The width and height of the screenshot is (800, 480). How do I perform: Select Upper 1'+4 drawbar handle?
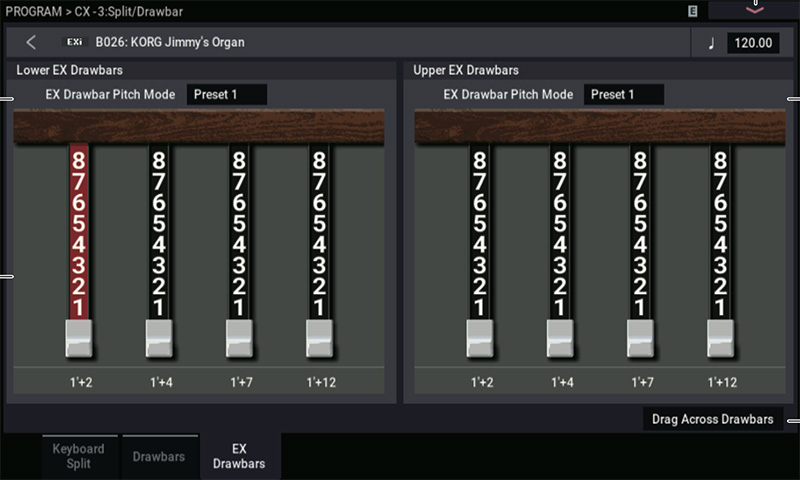[560, 338]
